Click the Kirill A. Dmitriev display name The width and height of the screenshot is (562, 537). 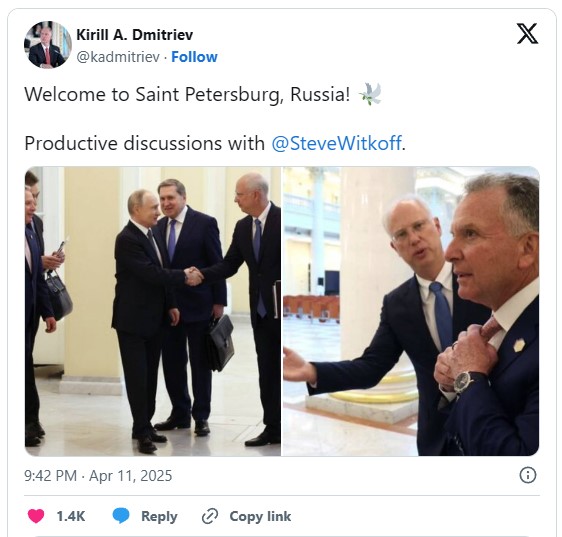coord(135,35)
